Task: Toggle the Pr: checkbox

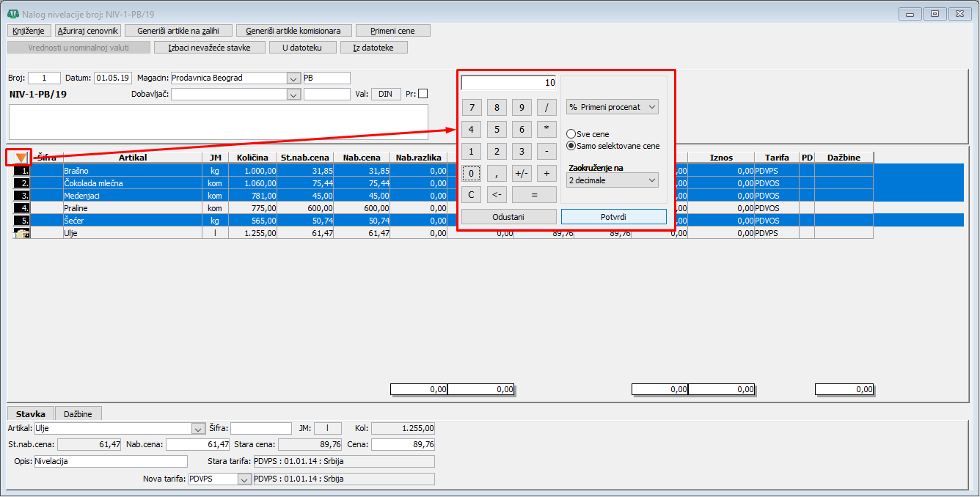Action: (423, 94)
